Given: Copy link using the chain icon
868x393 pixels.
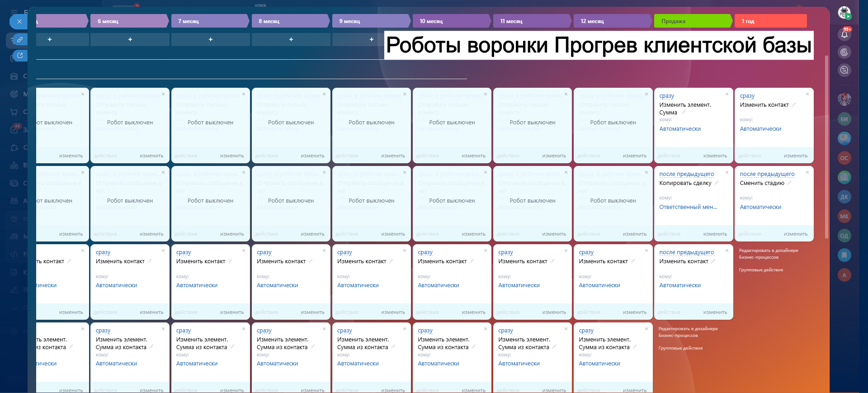Looking at the screenshot, I should (x=19, y=40).
